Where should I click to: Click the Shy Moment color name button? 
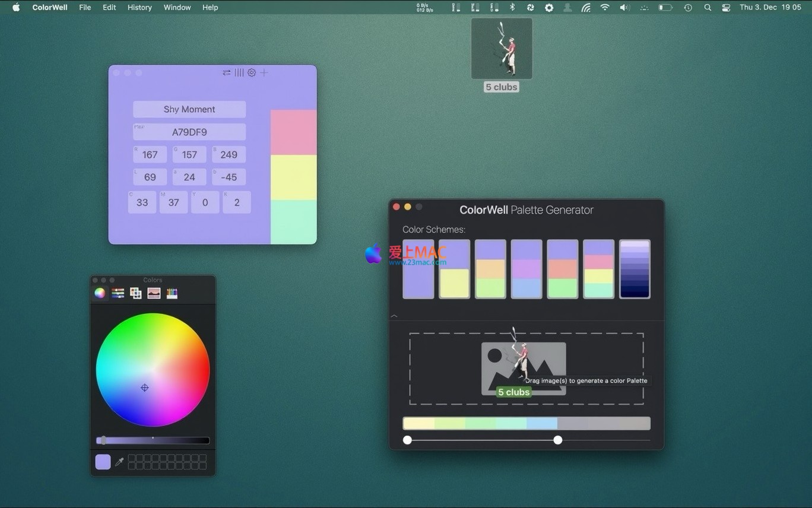coord(189,109)
